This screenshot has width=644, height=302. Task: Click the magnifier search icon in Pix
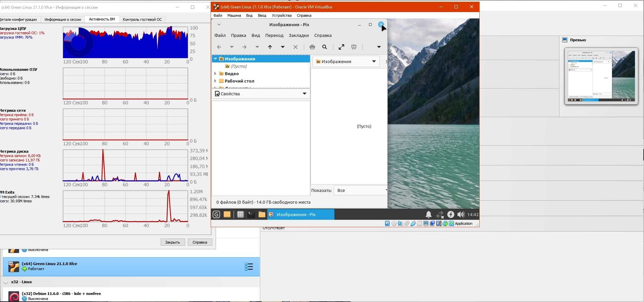[325, 47]
